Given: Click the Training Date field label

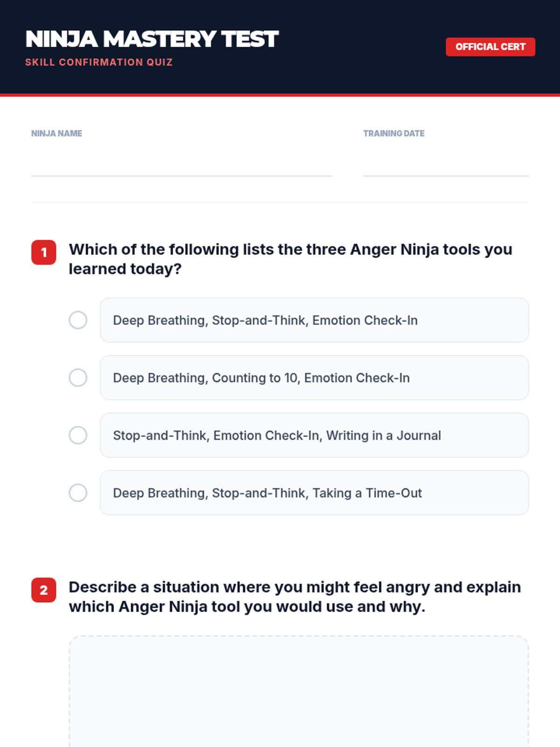Looking at the screenshot, I should point(394,134).
